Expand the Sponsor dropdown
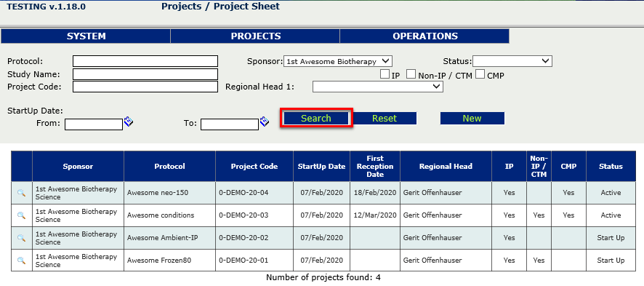This screenshot has height=286, width=644. point(337,61)
